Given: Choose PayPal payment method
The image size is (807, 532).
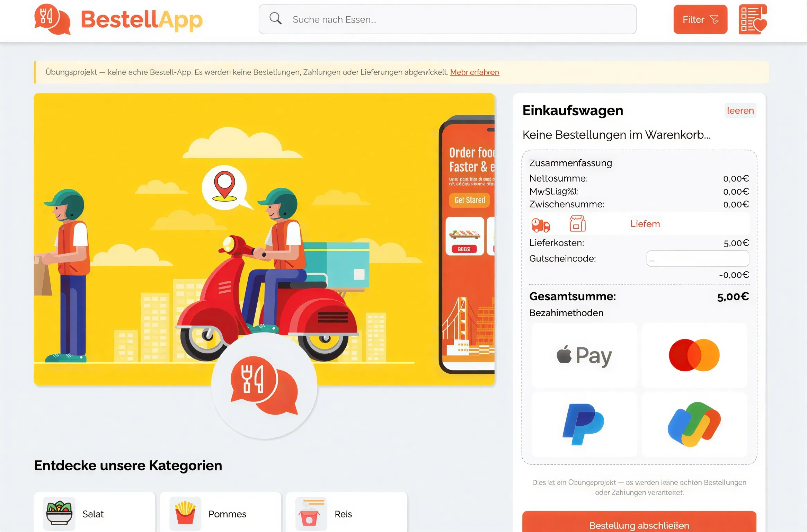Looking at the screenshot, I should click(584, 424).
